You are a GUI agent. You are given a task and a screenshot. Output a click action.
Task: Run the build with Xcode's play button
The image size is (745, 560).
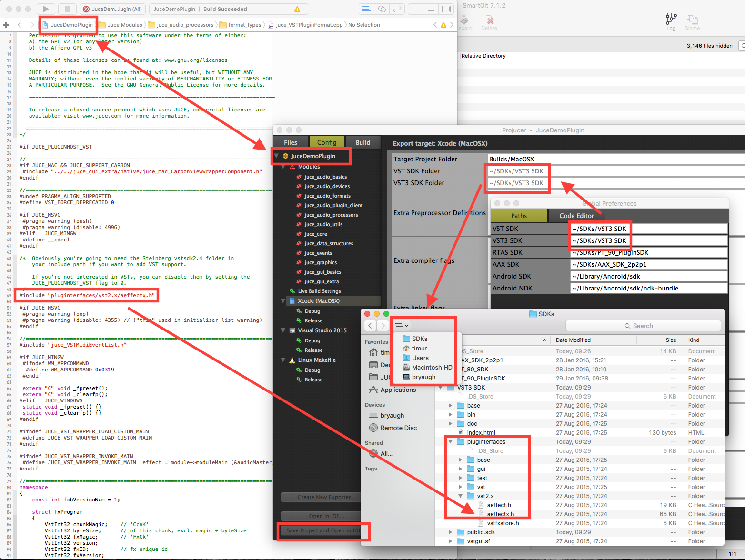click(46, 9)
